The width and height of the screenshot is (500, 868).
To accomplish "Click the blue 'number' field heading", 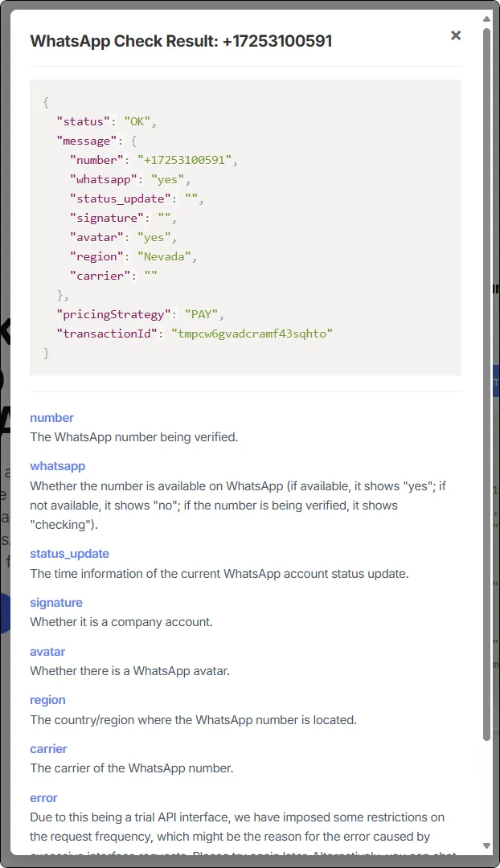I will 51,418.
